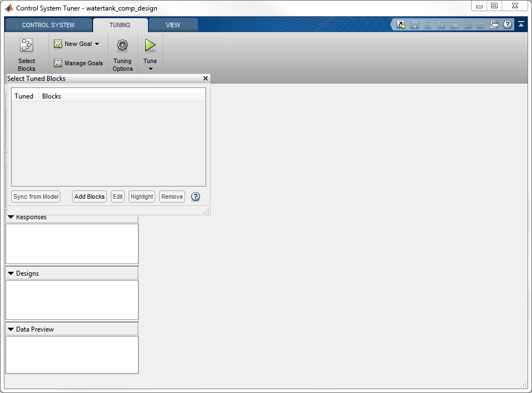The width and height of the screenshot is (532, 393).
Task: Click inside the Data Preview area
Action: tap(72, 355)
